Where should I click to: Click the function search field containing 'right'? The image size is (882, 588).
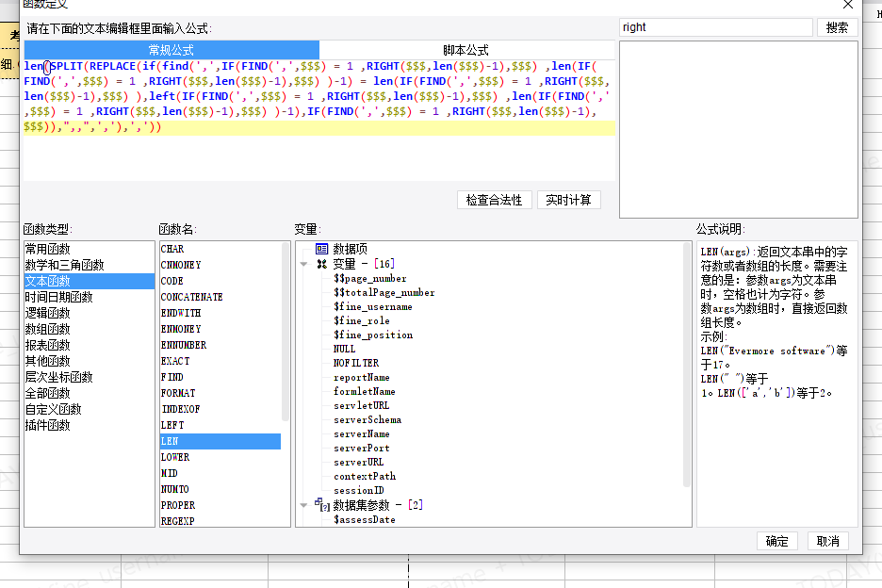714,27
